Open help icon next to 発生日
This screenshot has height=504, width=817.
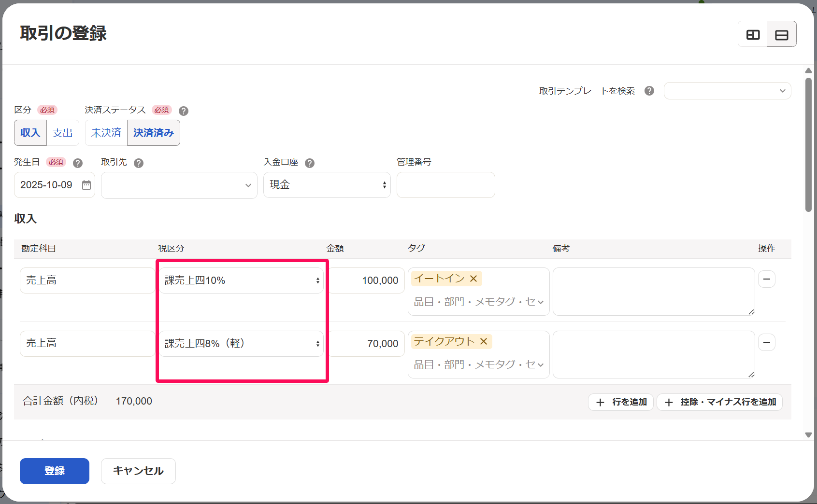tap(78, 163)
